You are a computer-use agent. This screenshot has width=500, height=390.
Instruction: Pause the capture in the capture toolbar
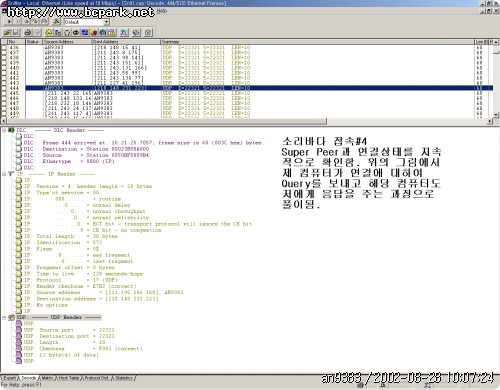[18, 22]
